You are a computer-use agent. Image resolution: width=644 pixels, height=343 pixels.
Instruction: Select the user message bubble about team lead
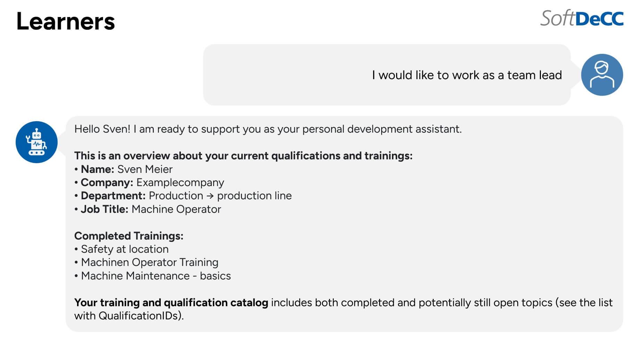(x=387, y=75)
